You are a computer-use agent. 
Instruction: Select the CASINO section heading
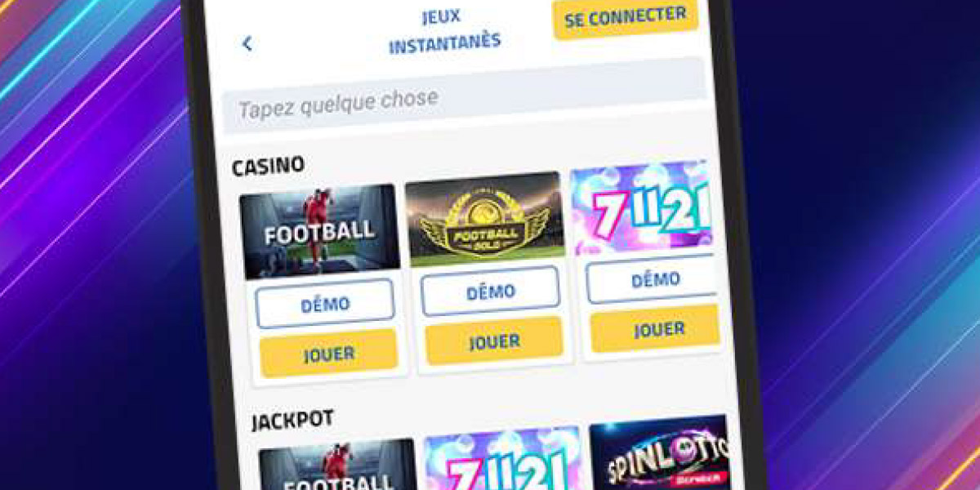click(x=268, y=166)
